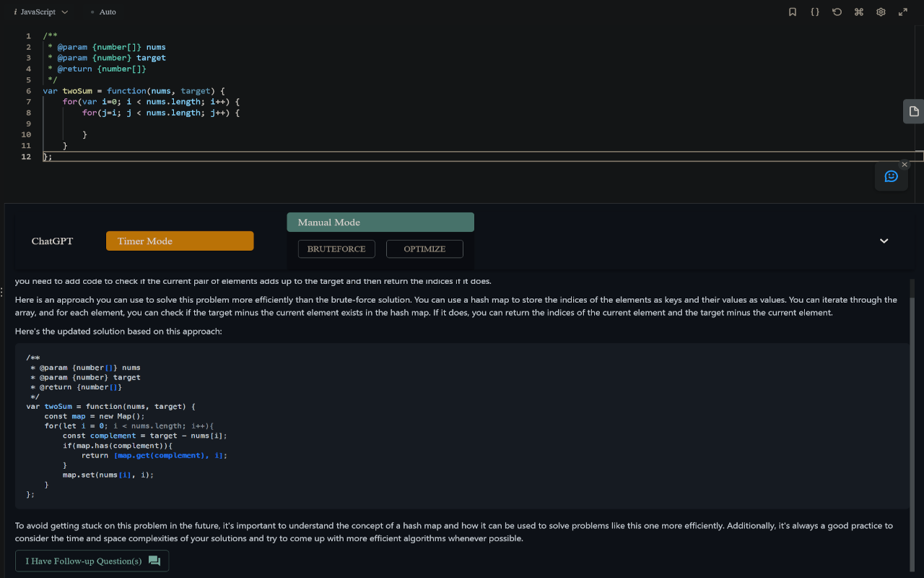Click 'const complement = target - nums[i];' line
924x578 pixels.
click(145, 436)
